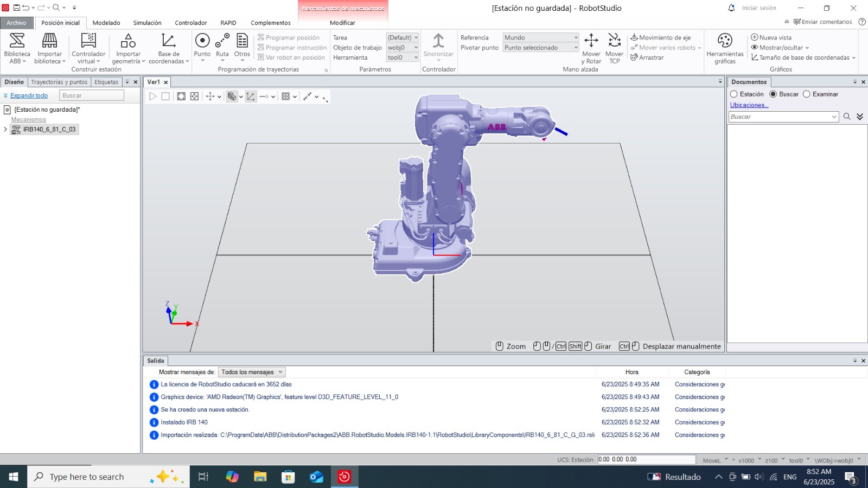The width and height of the screenshot is (868, 488).
Task: Click the search magnifier in Documentos
Action: [x=847, y=117]
